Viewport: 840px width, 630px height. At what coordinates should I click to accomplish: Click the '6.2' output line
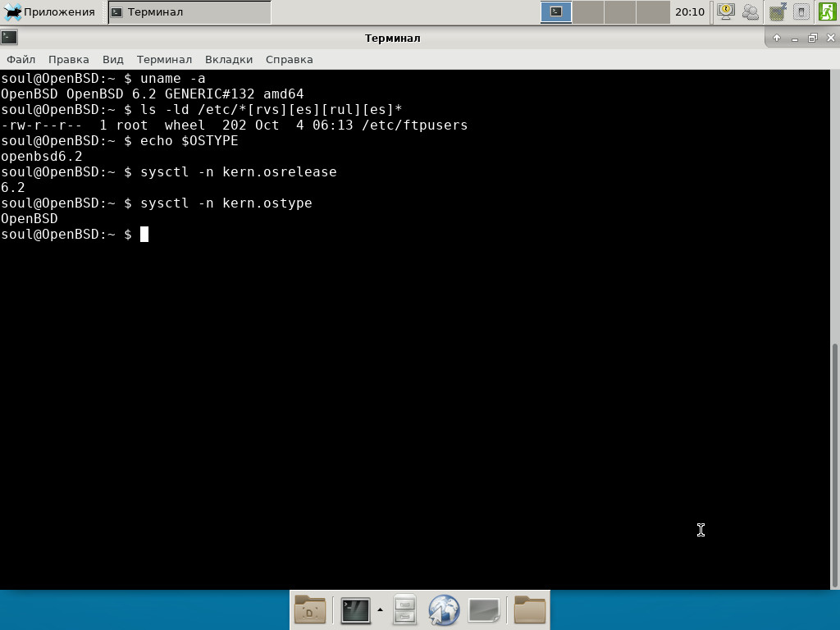(x=13, y=188)
